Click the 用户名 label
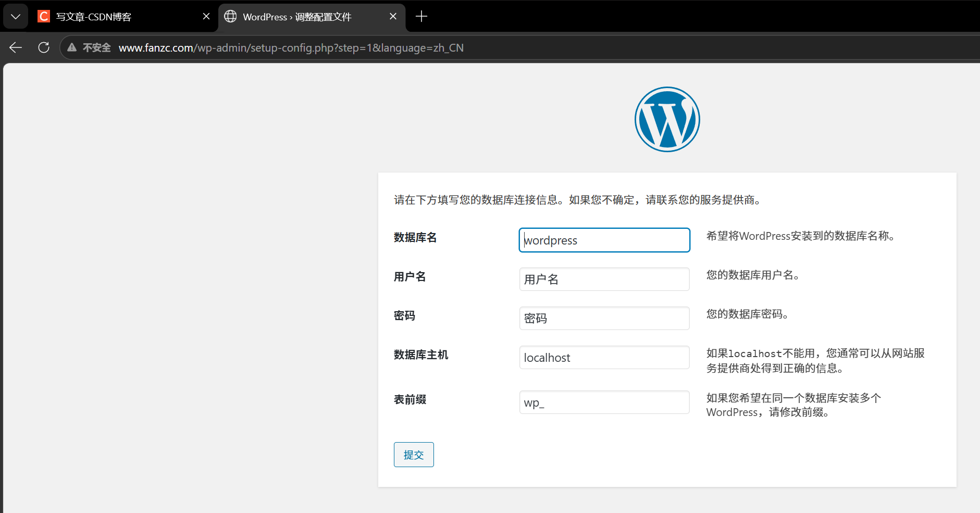The width and height of the screenshot is (980, 513). pyautogui.click(x=410, y=277)
